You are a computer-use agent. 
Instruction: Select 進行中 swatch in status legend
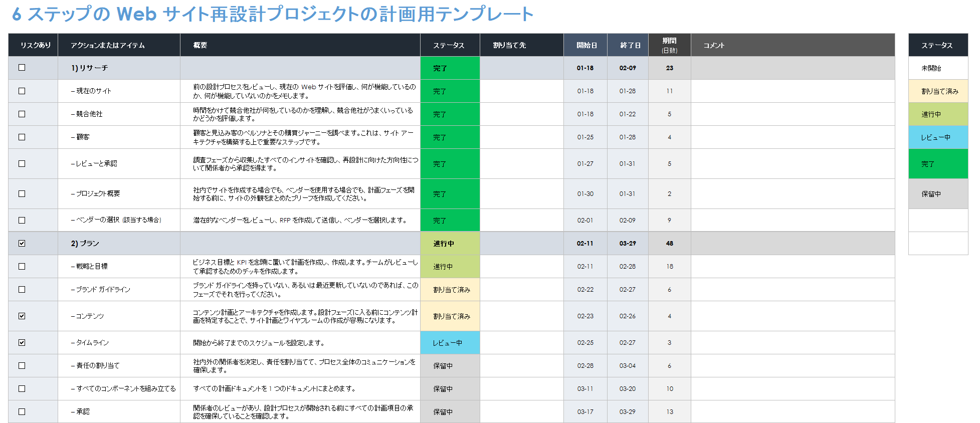coord(938,114)
